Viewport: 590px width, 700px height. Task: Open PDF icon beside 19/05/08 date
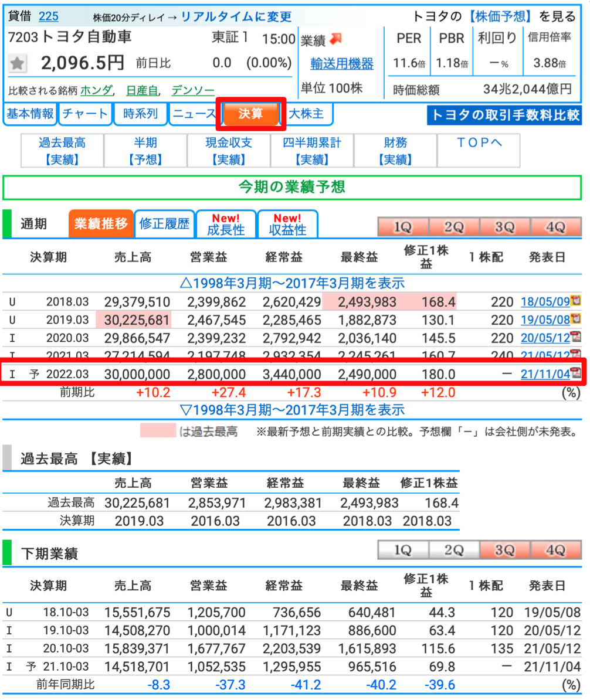pyautogui.click(x=576, y=319)
